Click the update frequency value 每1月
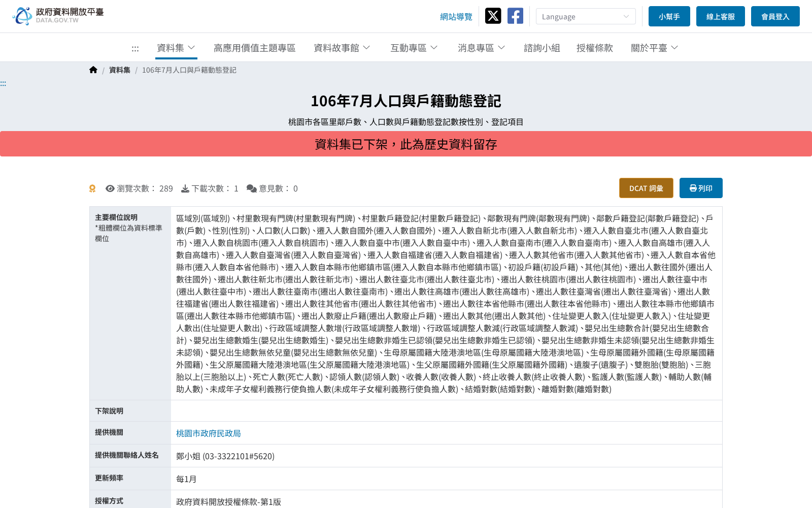This screenshot has width=812, height=508. (x=186, y=479)
